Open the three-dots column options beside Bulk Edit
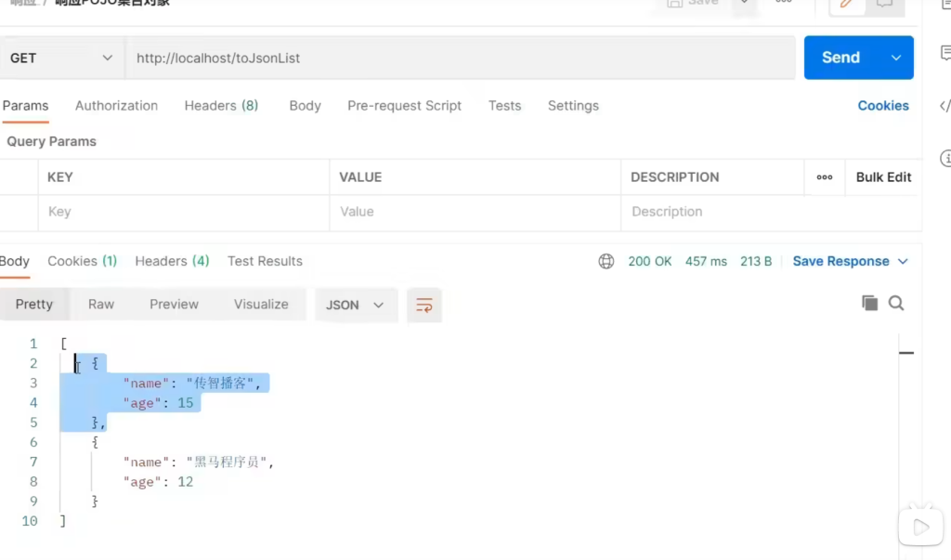The image size is (951, 560). click(824, 177)
